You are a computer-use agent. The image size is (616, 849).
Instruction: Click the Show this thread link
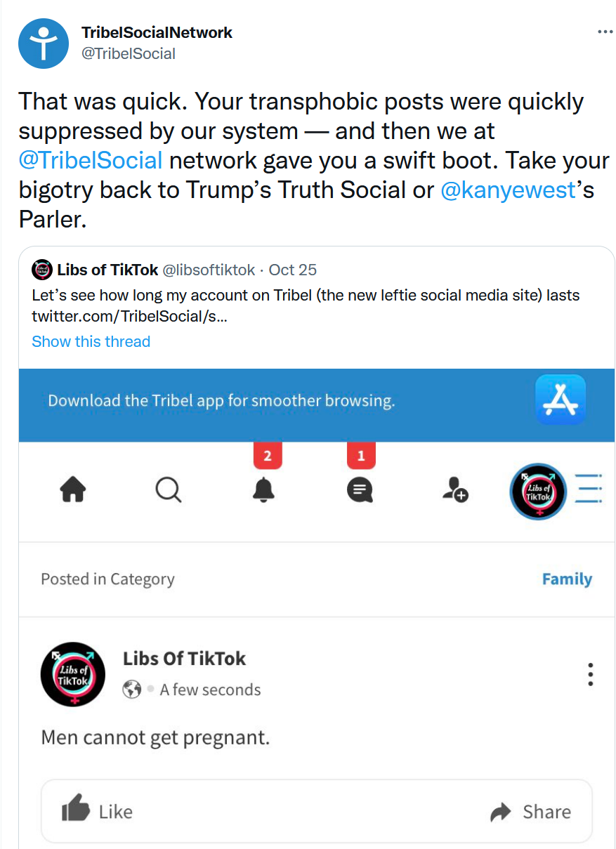(91, 341)
